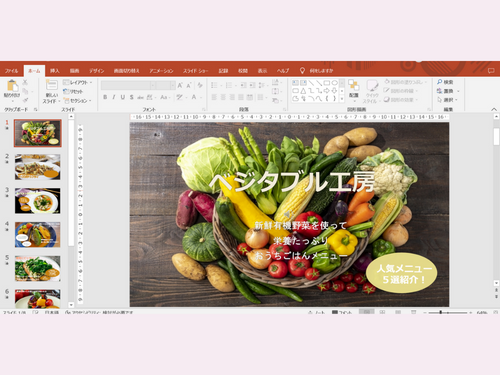Collapse the ribbon with the chevron
The height and width of the screenshot is (375, 500).
(494, 109)
